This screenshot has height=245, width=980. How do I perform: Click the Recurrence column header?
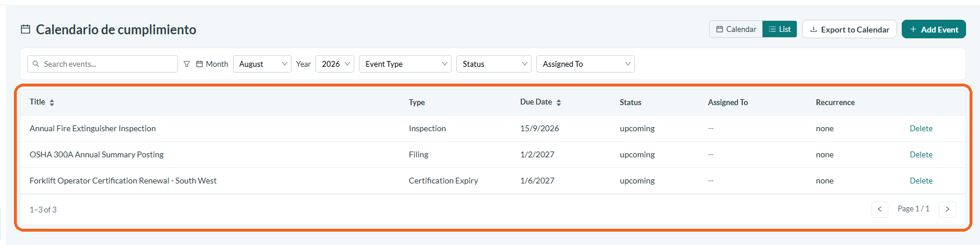(x=835, y=102)
